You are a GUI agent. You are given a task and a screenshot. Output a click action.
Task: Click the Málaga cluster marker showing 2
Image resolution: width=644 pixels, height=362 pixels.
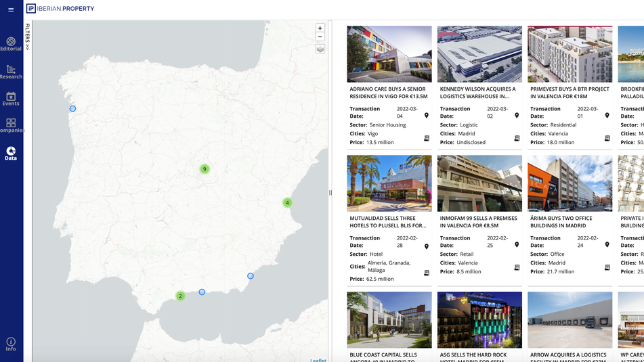[180, 296]
